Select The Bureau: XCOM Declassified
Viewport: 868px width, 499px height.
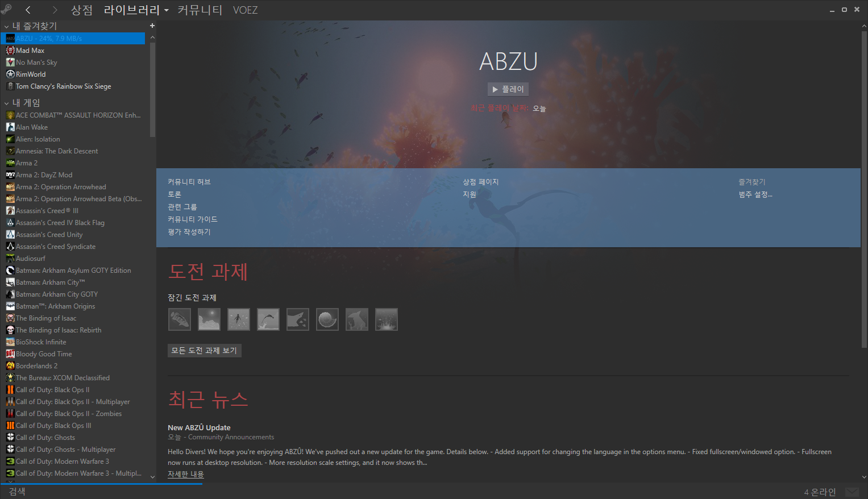pos(63,378)
